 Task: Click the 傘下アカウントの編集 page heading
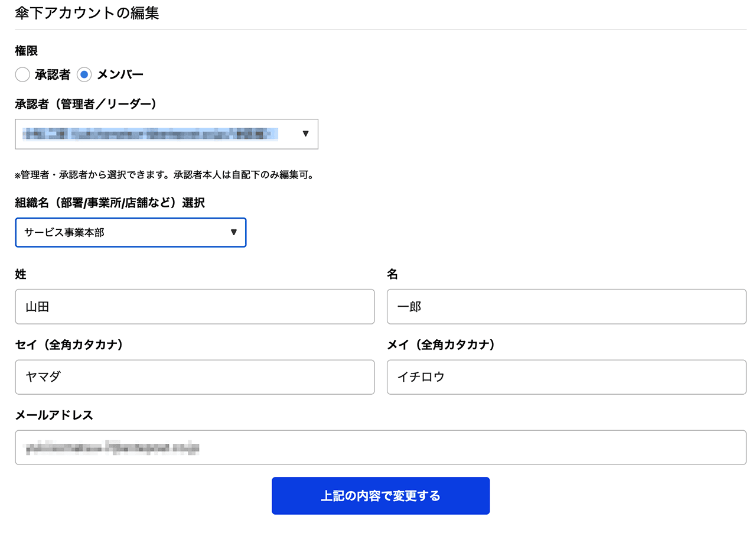pos(87,13)
